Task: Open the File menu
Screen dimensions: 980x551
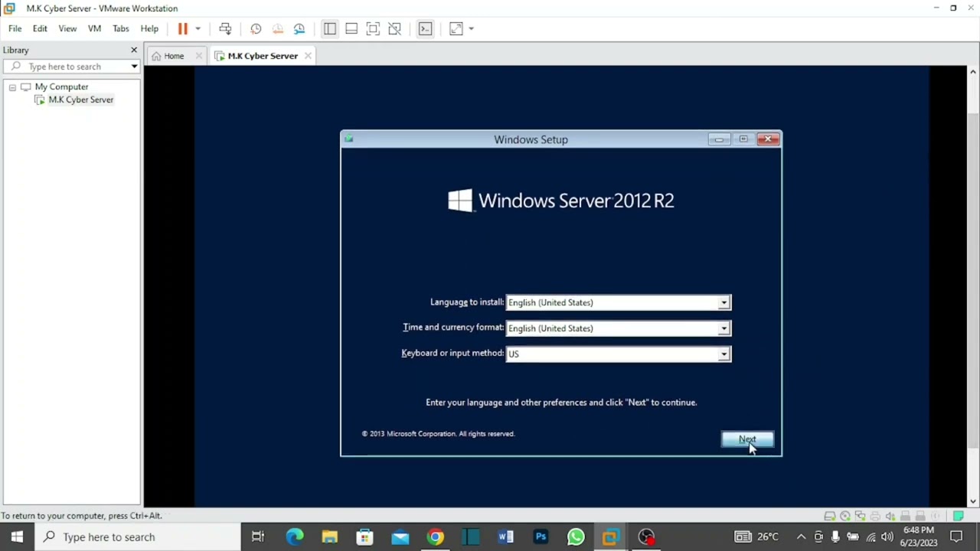Action: (x=15, y=28)
